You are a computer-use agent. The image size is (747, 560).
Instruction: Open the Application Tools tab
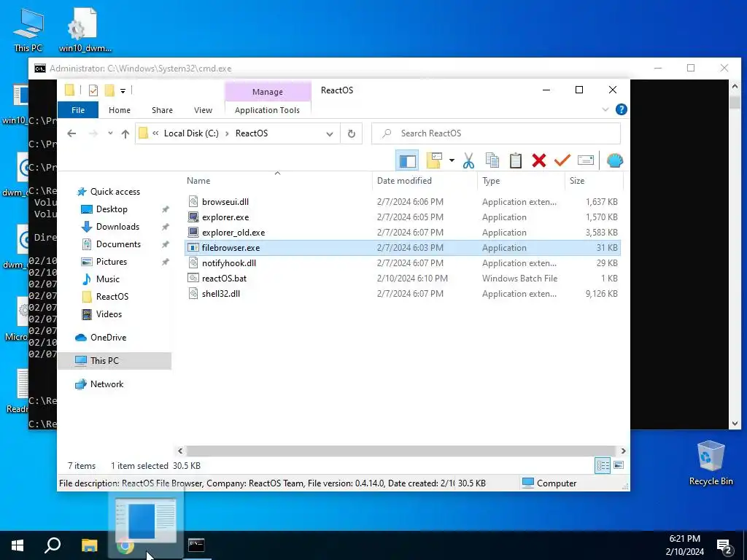point(267,110)
